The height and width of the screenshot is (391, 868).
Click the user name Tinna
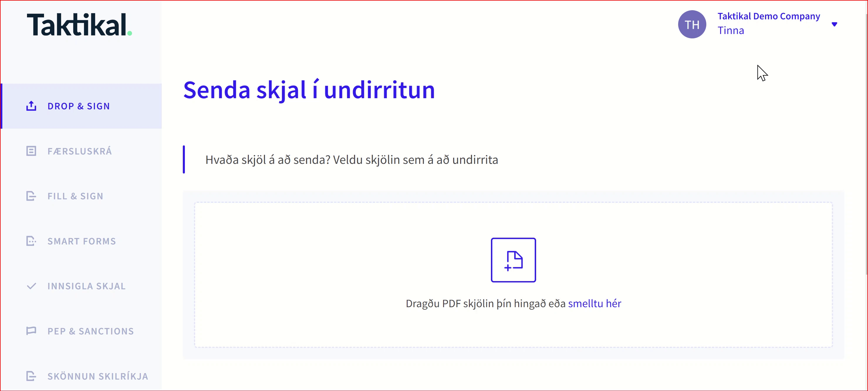pos(730,30)
